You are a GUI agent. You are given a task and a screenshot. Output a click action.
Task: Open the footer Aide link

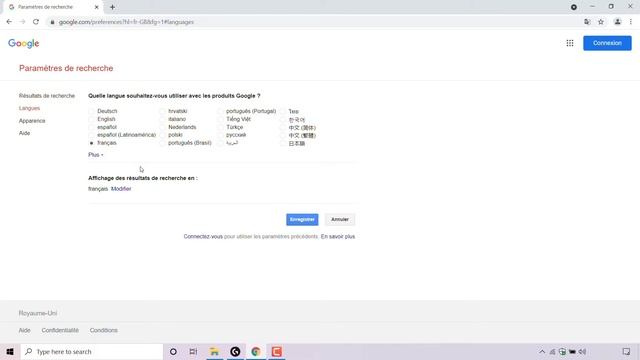click(x=24, y=330)
